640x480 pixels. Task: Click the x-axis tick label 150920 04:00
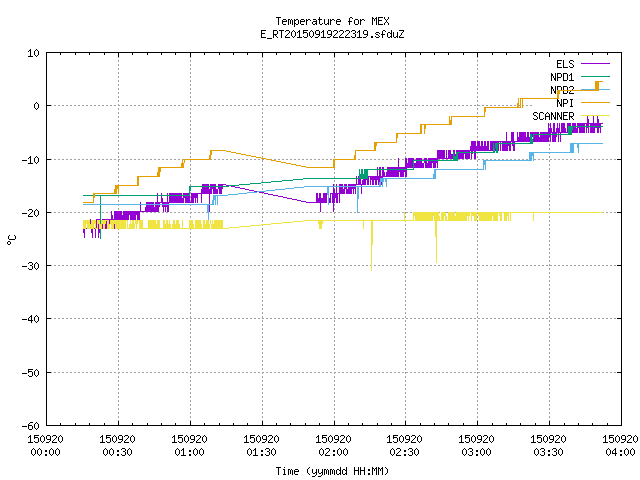pyautogui.click(x=620, y=445)
